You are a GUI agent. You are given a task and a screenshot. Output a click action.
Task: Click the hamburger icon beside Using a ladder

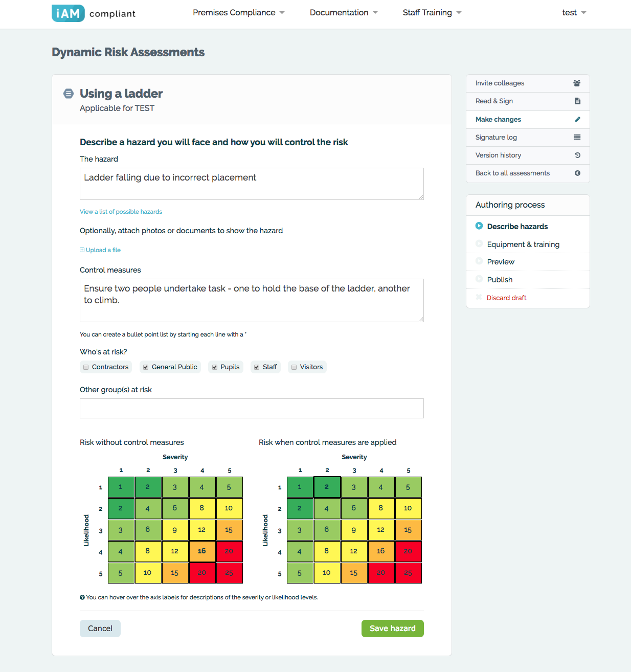[x=68, y=94]
